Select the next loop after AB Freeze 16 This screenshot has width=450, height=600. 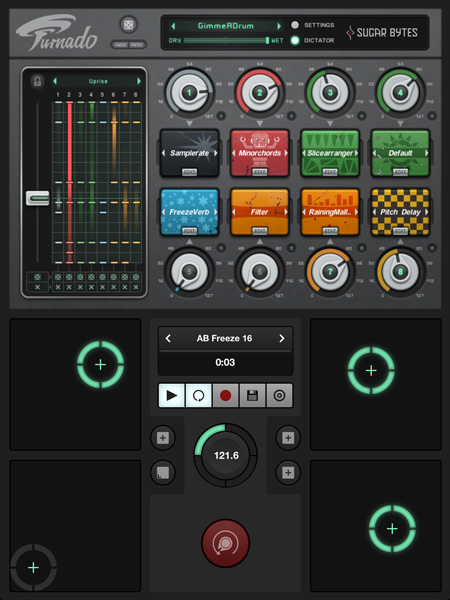click(x=282, y=338)
